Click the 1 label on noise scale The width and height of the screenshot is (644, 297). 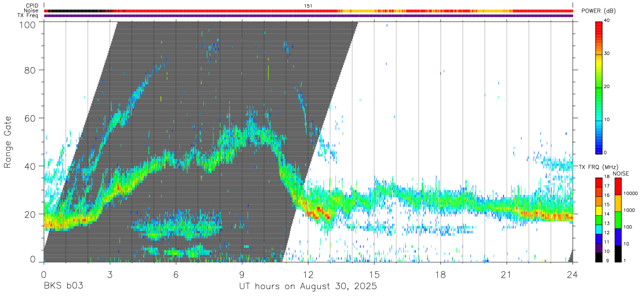click(624, 261)
